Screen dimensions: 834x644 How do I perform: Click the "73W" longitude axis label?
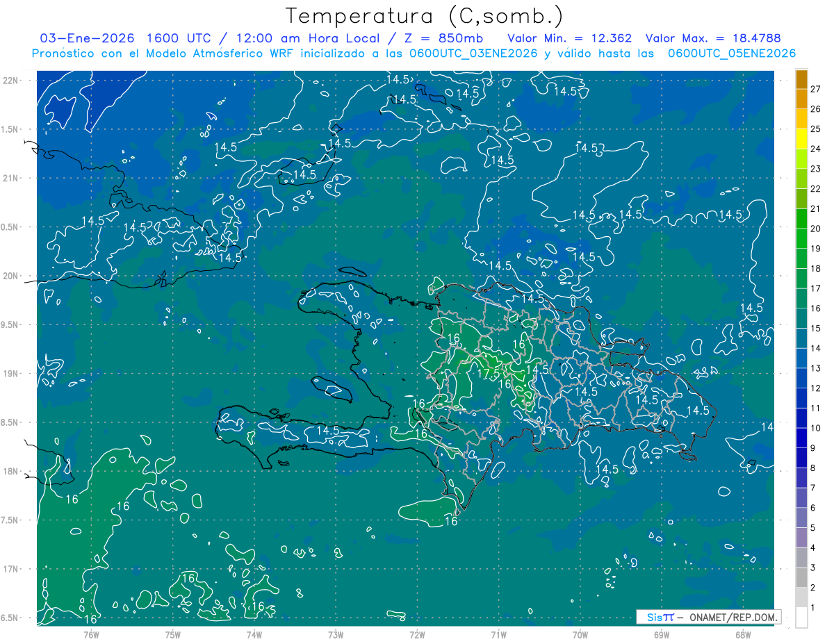tap(336, 635)
